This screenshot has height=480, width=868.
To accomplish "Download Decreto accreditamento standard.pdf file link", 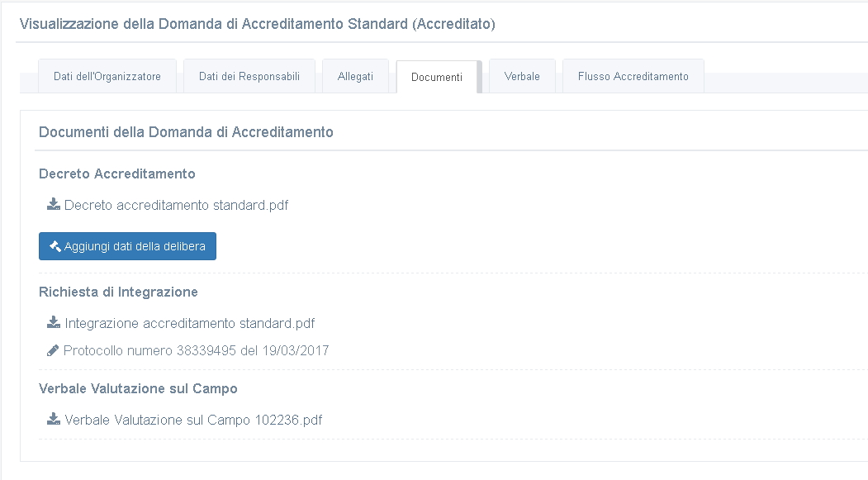I will pos(176,205).
